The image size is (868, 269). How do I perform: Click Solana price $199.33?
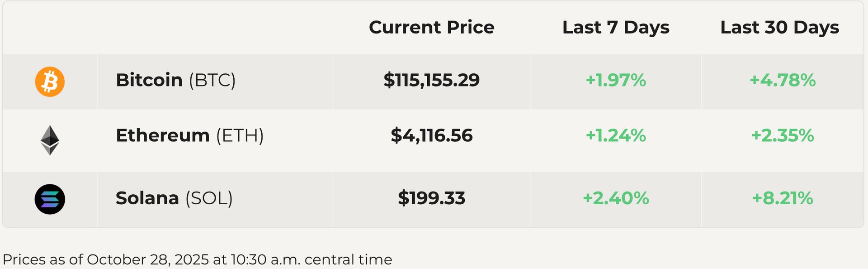[x=432, y=198]
